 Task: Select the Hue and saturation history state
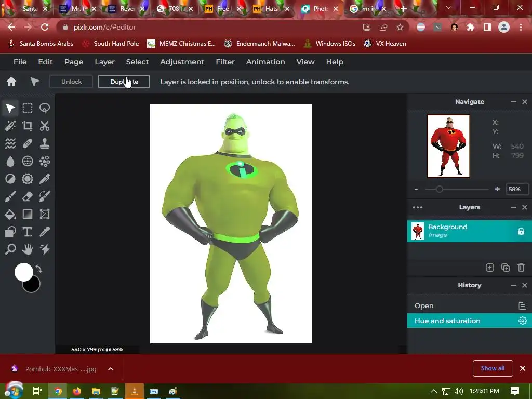[470, 321]
